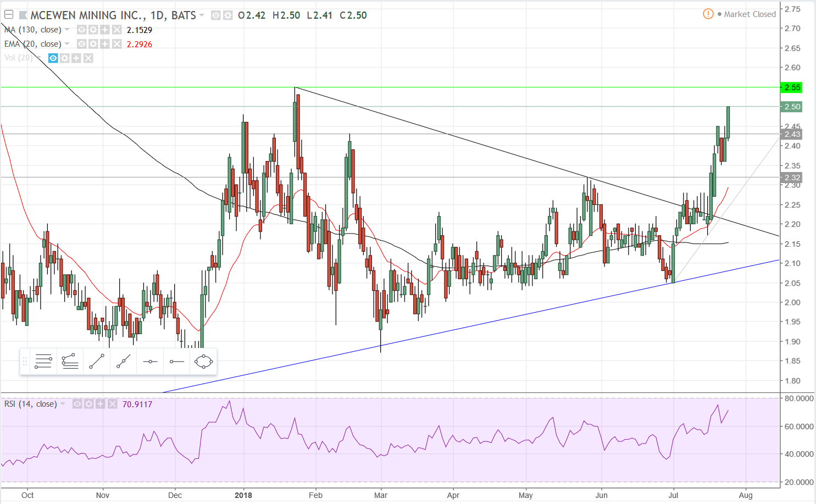816x504 pixels.
Task: Click the green 2.55 price label
Action: click(x=792, y=87)
